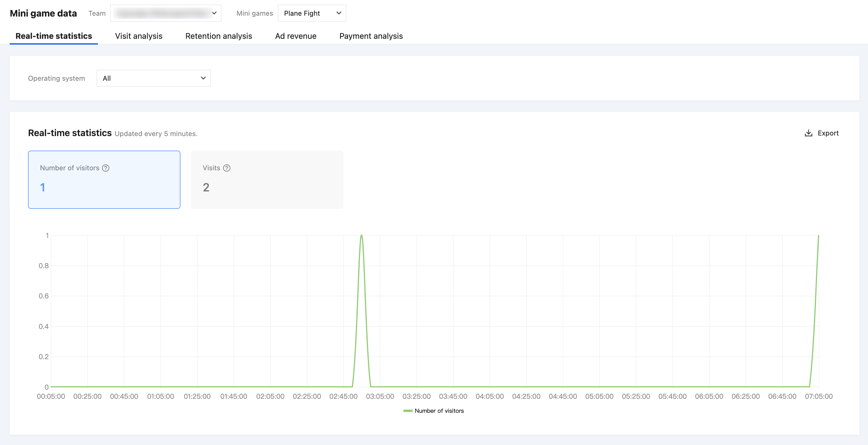Switch to Retention analysis tab

tap(218, 36)
